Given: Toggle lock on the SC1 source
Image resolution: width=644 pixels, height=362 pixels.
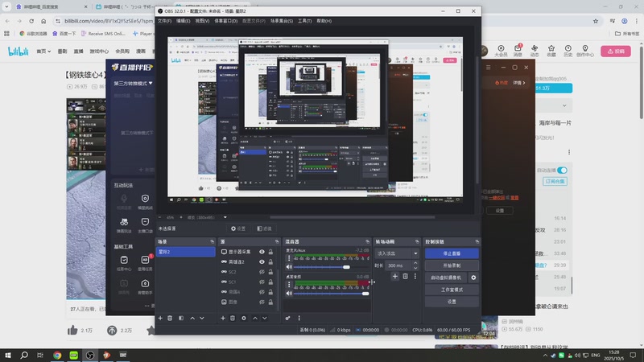Looking at the screenshot, I should pos(270,282).
